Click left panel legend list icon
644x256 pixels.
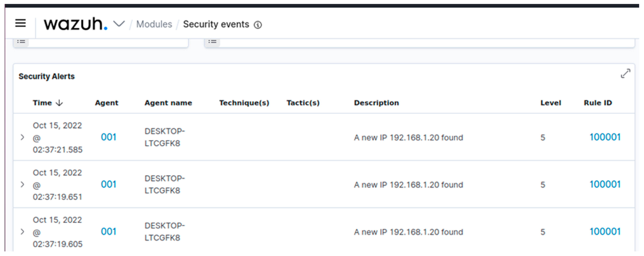pos(21,42)
